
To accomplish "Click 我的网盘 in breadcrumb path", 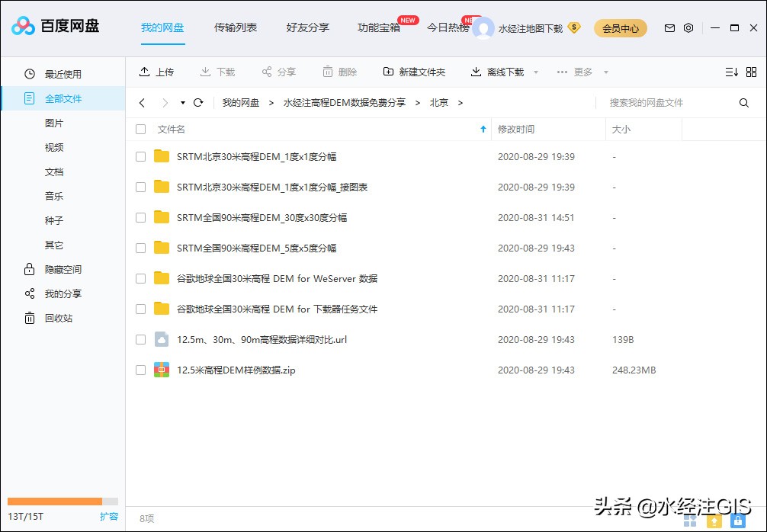I will (x=241, y=103).
